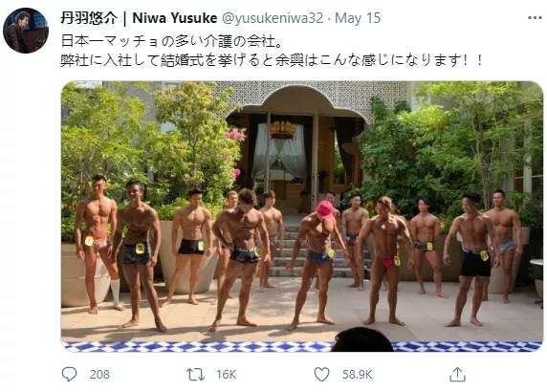Open the embedded bodybuilder photo

302,216
